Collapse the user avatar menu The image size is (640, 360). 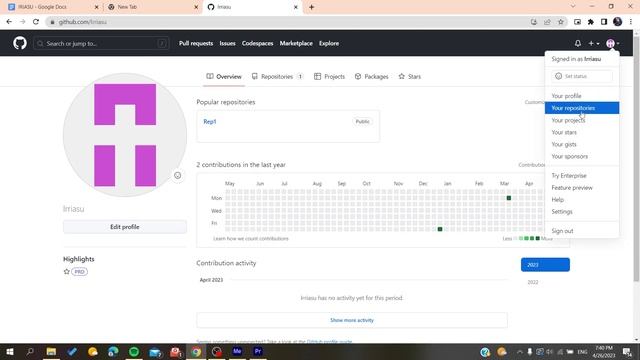612,43
